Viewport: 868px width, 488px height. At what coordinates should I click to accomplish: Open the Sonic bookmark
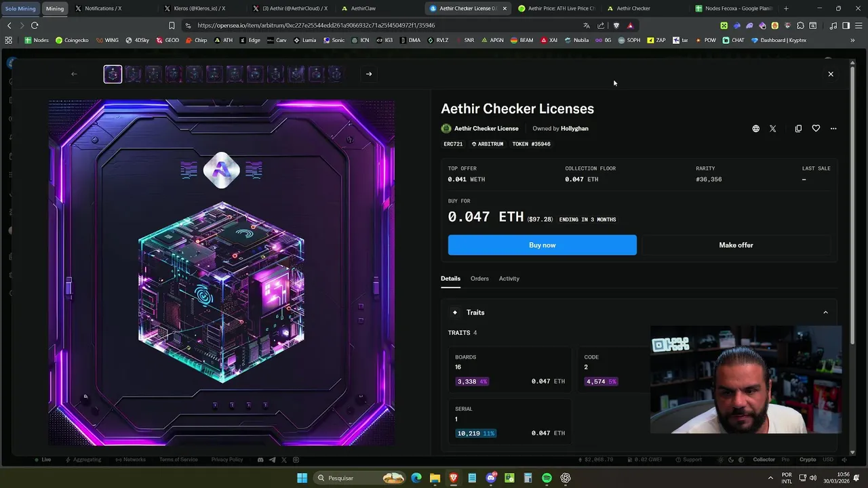point(334,40)
